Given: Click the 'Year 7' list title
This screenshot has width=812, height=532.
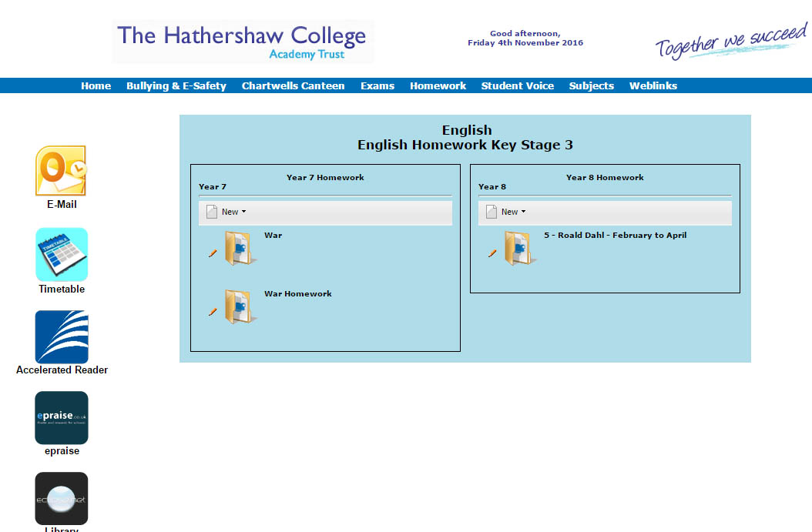Looking at the screenshot, I should pos(213,187).
